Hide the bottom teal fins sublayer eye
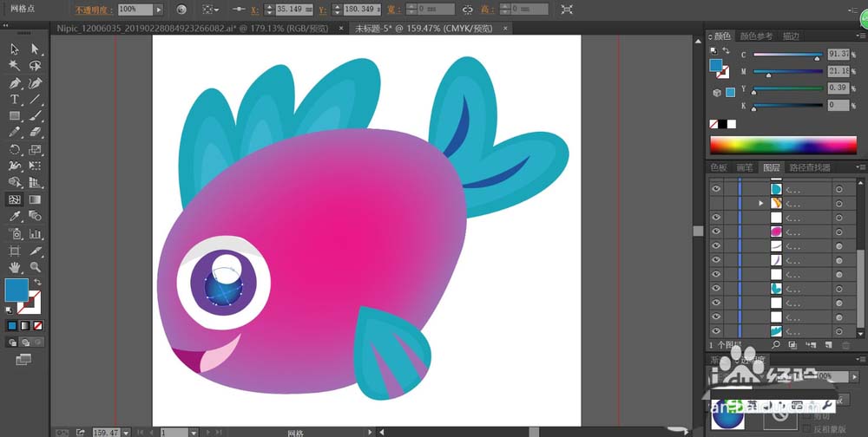The width and height of the screenshot is (868, 437). click(716, 331)
